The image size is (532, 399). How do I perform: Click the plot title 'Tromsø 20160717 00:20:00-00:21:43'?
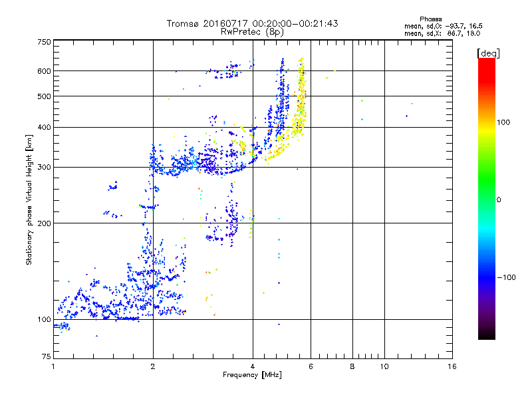tap(252, 23)
